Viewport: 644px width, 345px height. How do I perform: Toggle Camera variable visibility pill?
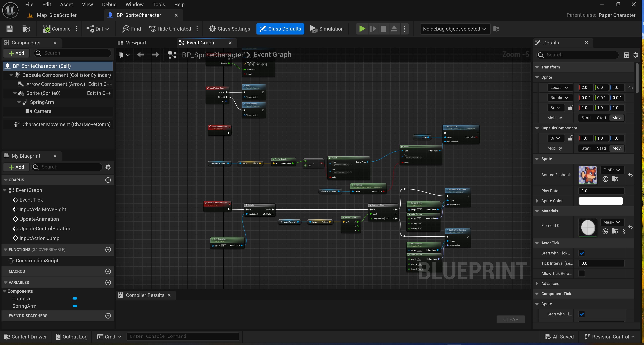(x=75, y=299)
